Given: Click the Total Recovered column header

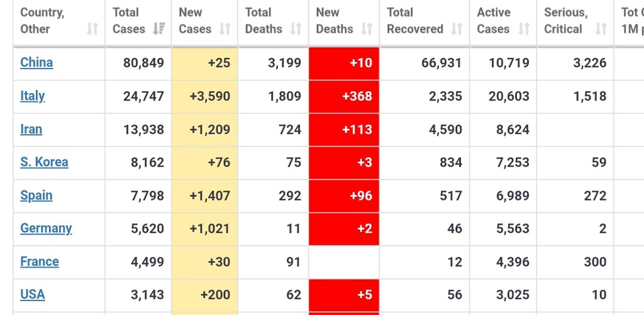Looking at the screenshot, I should [x=415, y=21].
